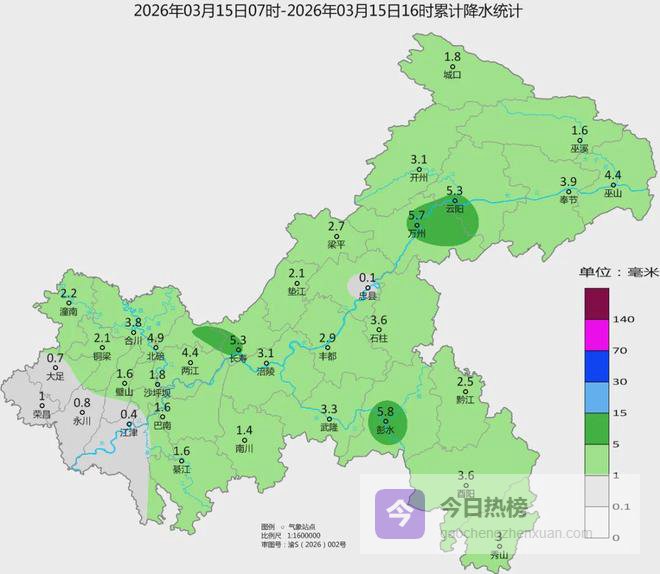Click the dark blue legend swatch
660x574 pixels.
[x=597, y=365]
